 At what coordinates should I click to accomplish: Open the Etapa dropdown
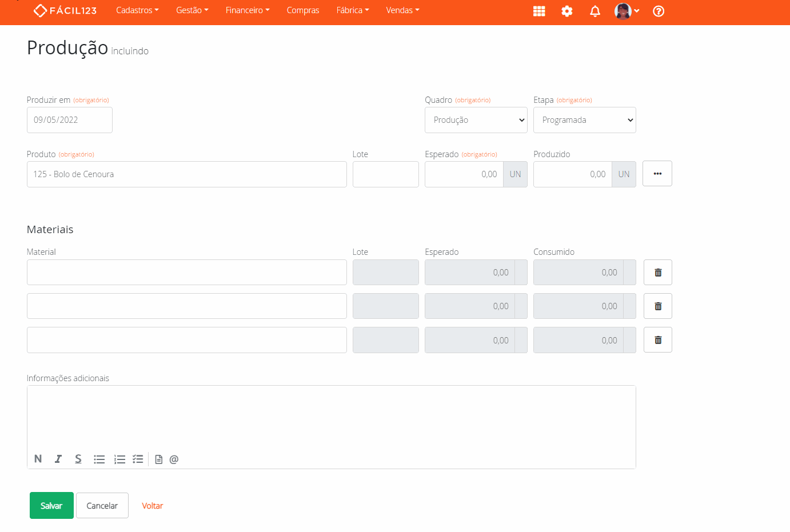pos(585,120)
